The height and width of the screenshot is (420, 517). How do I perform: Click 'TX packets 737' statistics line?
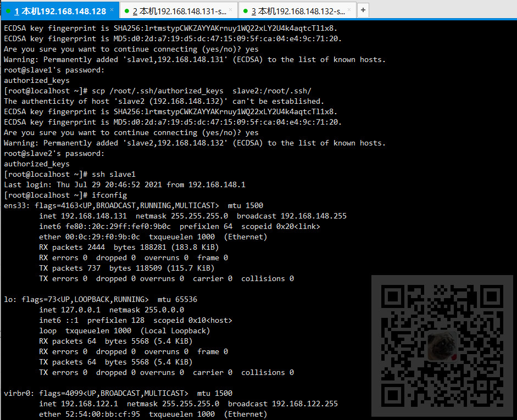pos(126,268)
